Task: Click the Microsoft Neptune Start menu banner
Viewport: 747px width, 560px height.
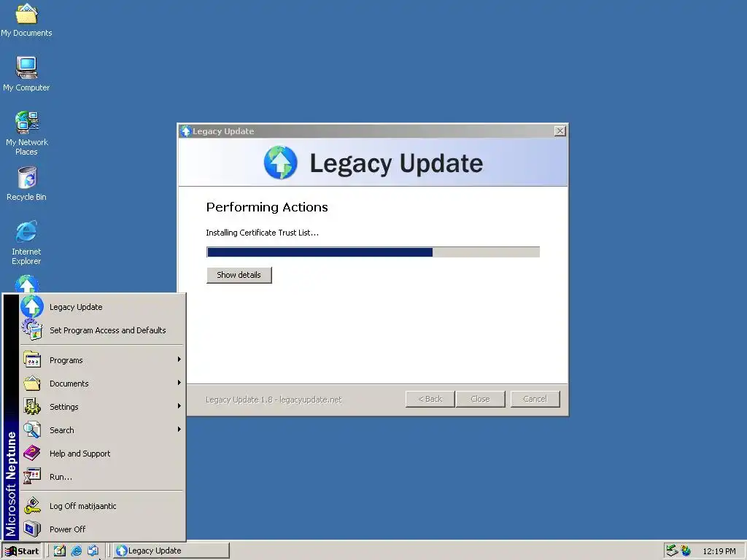Action: click(11, 417)
